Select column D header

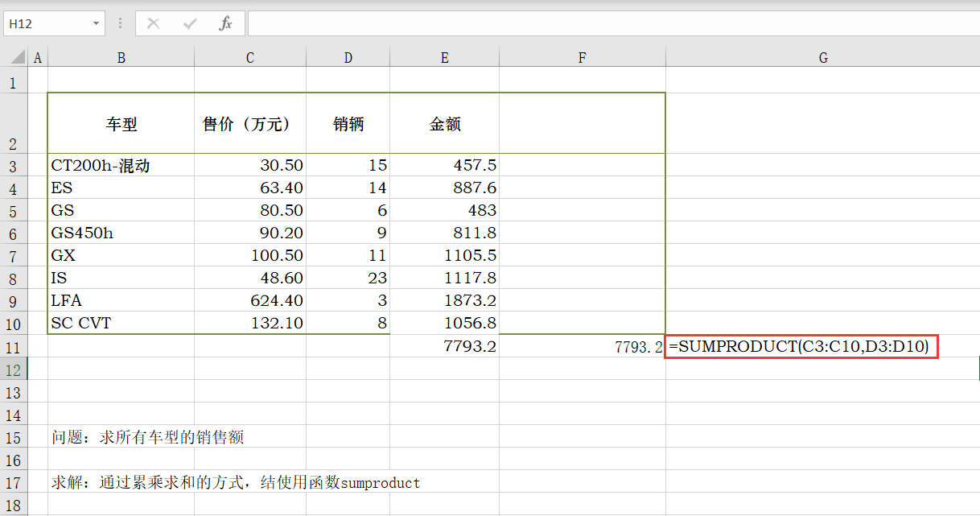click(348, 57)
